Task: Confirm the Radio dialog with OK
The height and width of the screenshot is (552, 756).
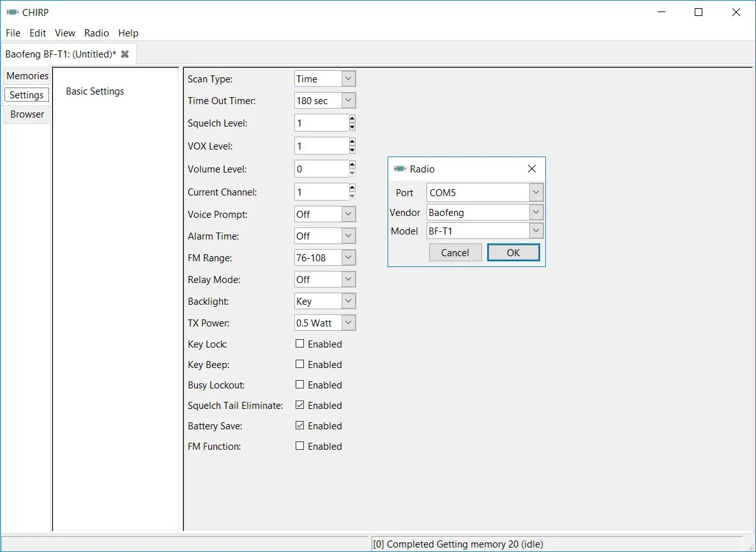Action: 513,252
